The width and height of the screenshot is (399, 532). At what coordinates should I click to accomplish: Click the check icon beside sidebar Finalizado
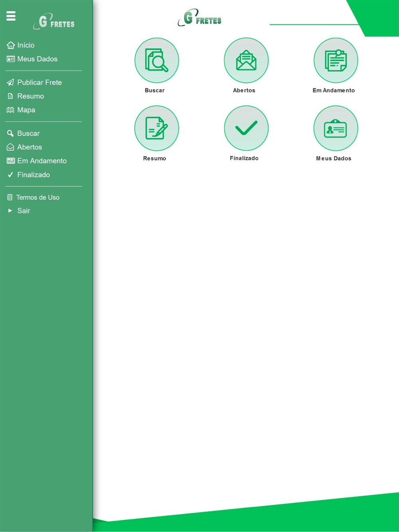coord(10,175)
